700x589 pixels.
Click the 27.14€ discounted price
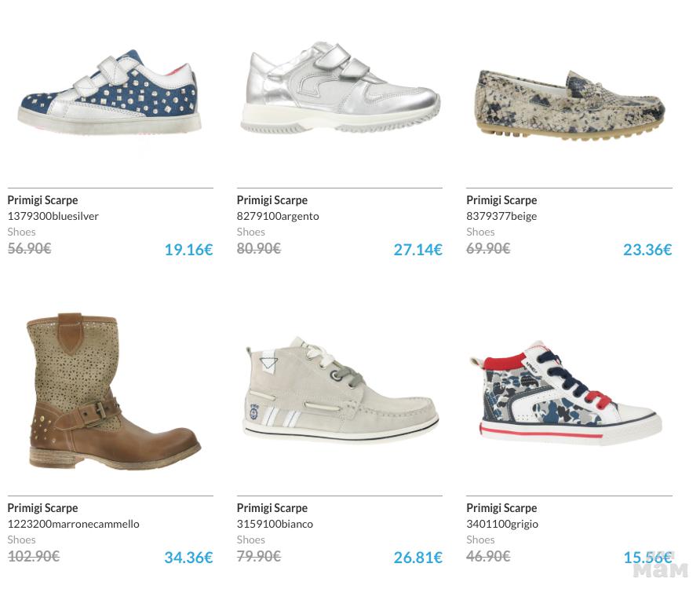pyautogui.click(x=417, y=250)
